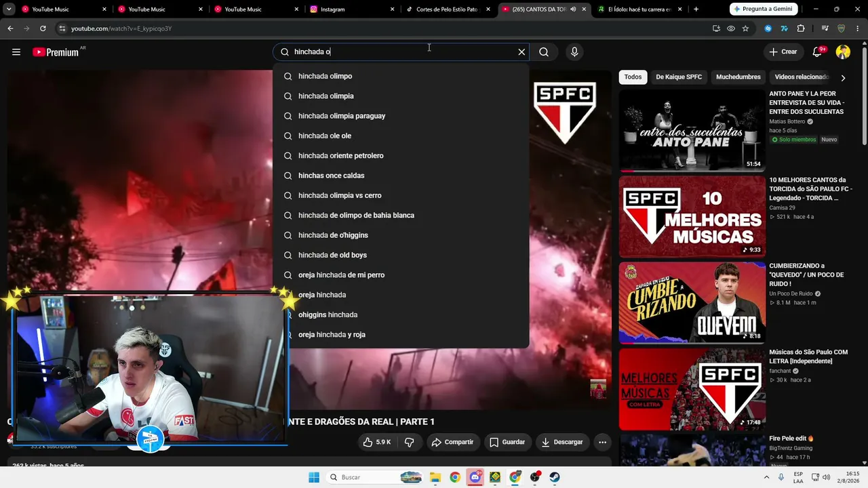This screenshot has height=488, width=868.
Task: Open the Windows Start menu
Action: (314, 477)
